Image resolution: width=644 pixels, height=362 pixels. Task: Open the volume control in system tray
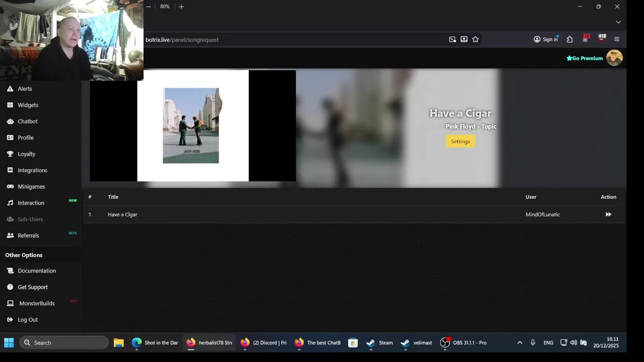574,343
